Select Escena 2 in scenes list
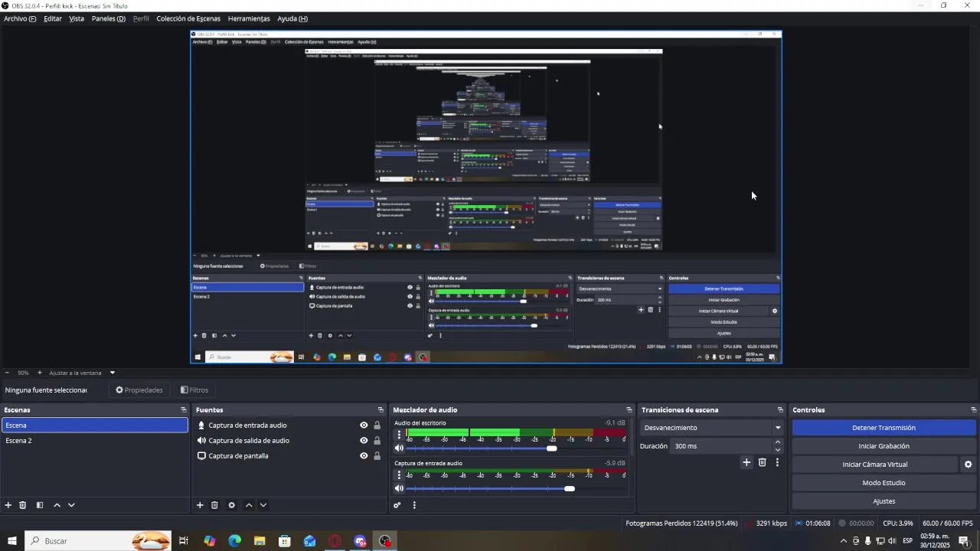Image resolution: width=980 pixels, height=551 pixels. (x=95, y=441)
